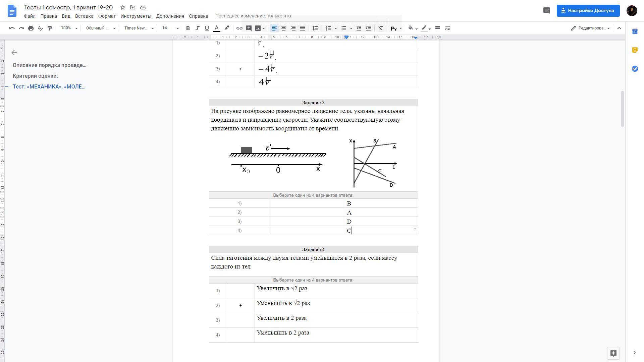The width and height of the screenshot is (644, 362).
Task: Toggle underline formatting
Action: [207, 28]
